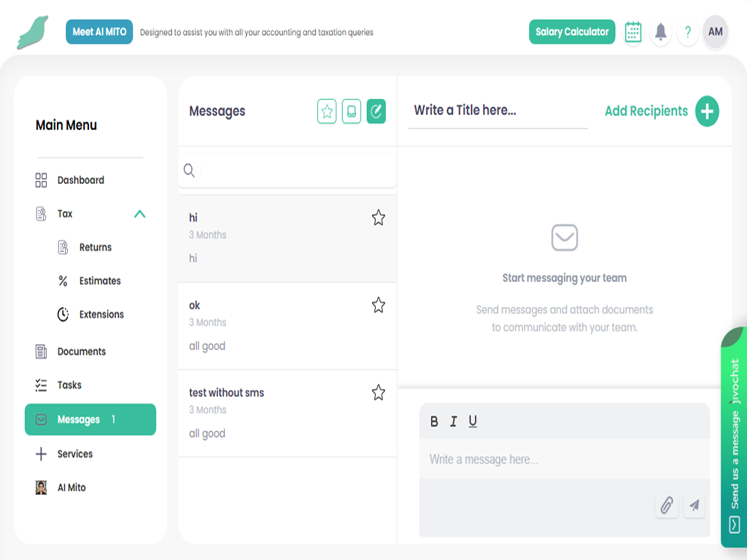Open Returns under Tax

point(95,247)
